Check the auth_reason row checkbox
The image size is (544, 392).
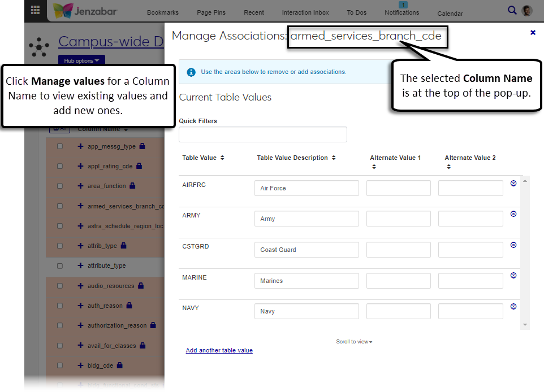tap(60, 306)
